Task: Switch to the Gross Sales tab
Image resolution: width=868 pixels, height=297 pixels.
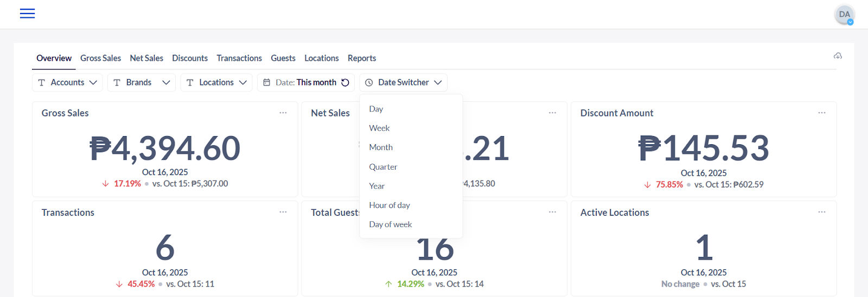Action: click(x=100, y=58)
